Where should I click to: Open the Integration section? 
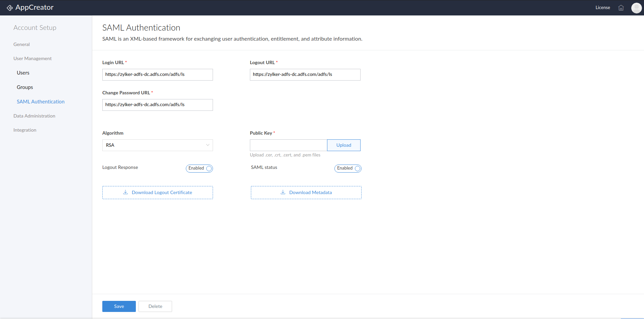point(25,130)
